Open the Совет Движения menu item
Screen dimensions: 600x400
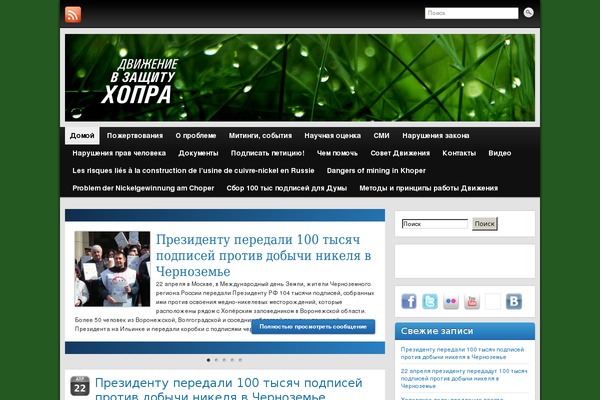click(x=400, y=153)
